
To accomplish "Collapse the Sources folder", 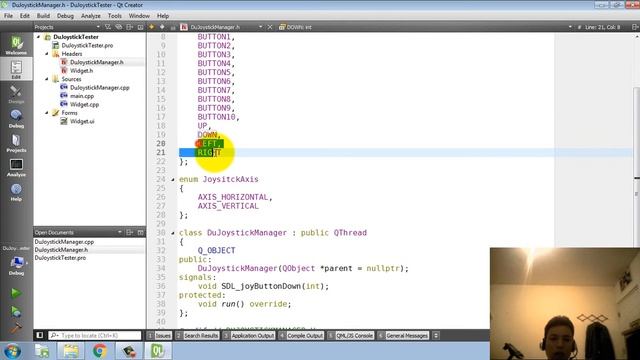I will (x=47, y=79).
